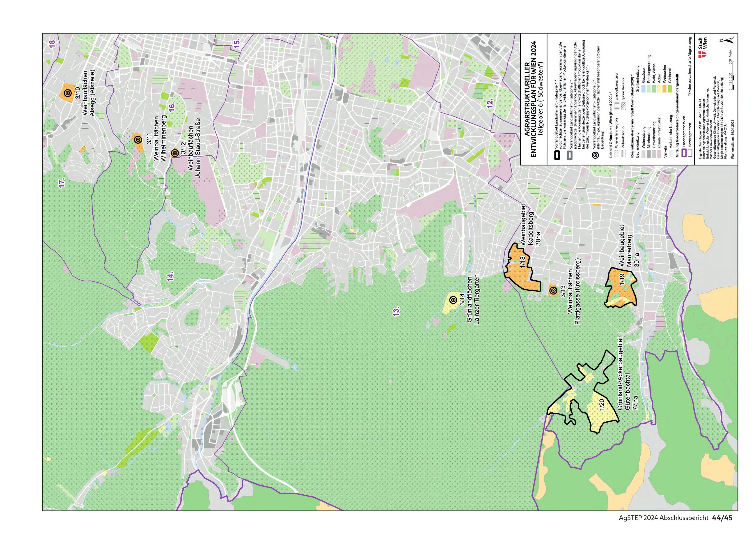Click the 3/13 Kroissberg target marker
Viewport: 756px width, 538px height.
553,291
